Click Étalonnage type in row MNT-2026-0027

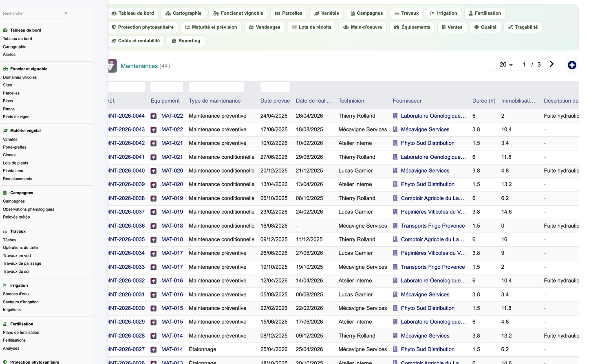203,349
